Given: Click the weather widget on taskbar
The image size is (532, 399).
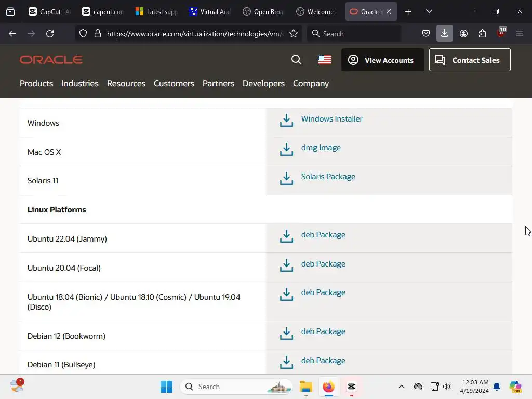Looking at the screenshot, I should pyautogui.click(x=17, y=386).
